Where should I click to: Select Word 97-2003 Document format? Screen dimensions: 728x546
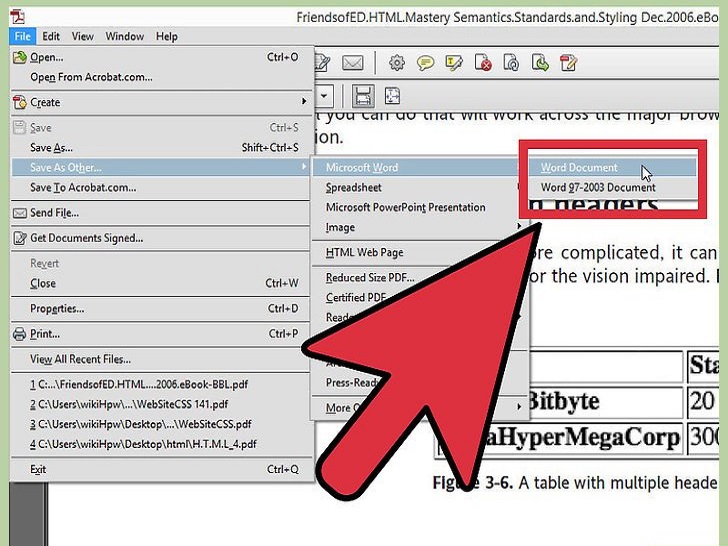pos(613,188)
